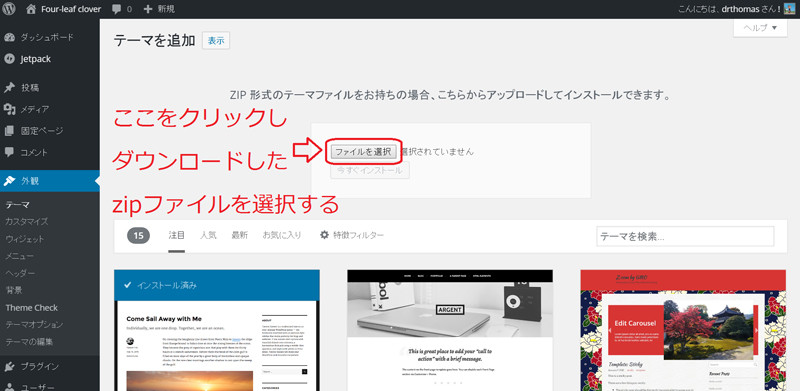Click the こんにちは、drthomas さん greeting

(730, 9)
